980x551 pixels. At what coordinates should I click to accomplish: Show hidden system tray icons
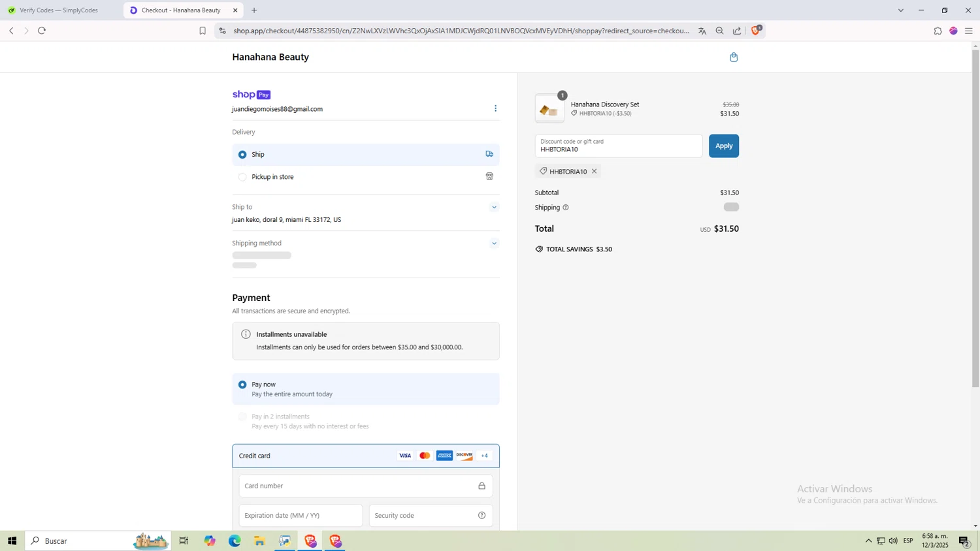(x=868, y=541)
